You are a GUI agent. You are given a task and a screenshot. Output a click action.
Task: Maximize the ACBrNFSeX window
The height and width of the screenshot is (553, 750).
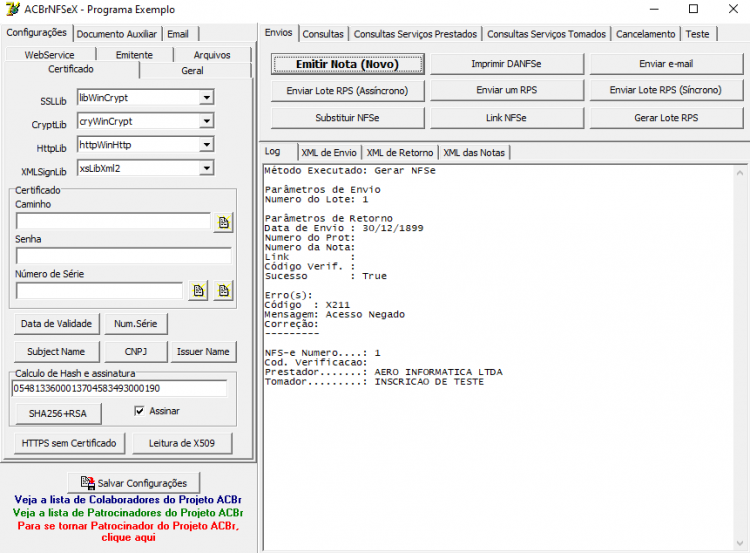(693, 9)
